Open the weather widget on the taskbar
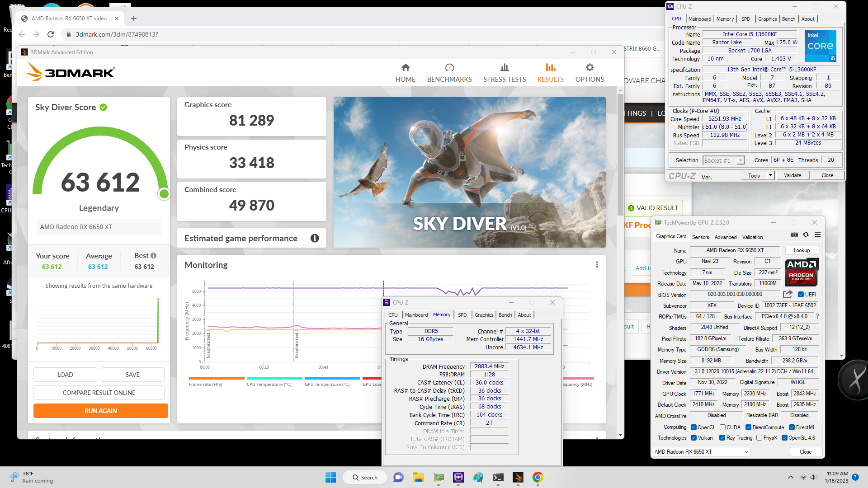Viewport: 868px width, 488px height. pos(31,477)
